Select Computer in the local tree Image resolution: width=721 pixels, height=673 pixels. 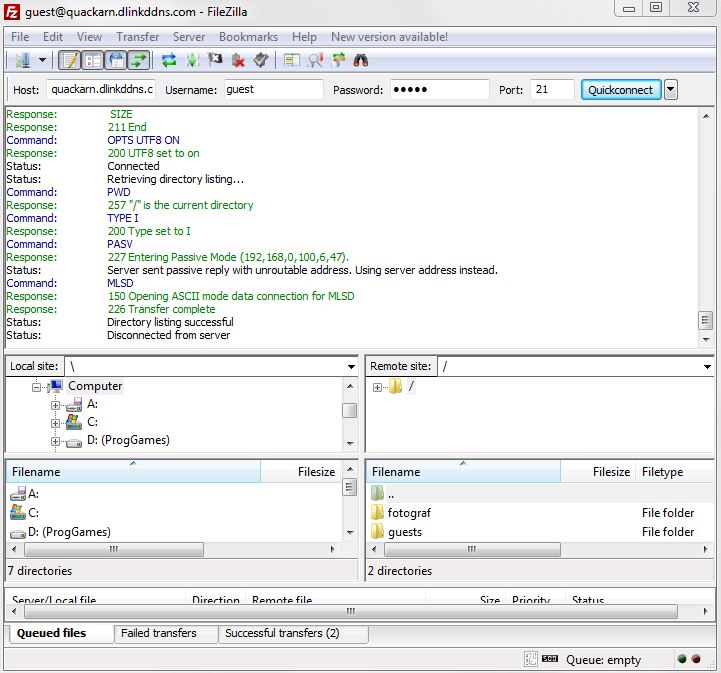[x=95, y=386]
